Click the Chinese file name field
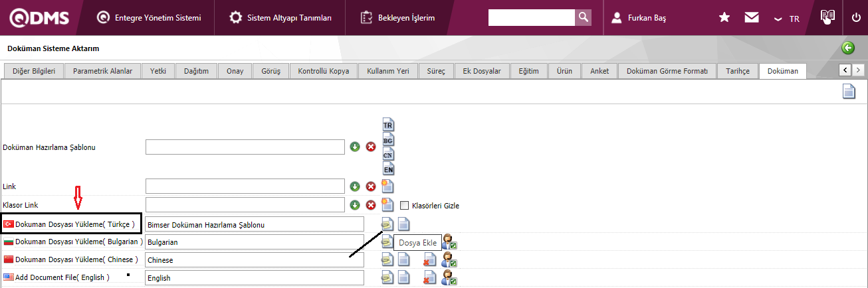This screenshot has height=288, width=868. click(255, 259)
